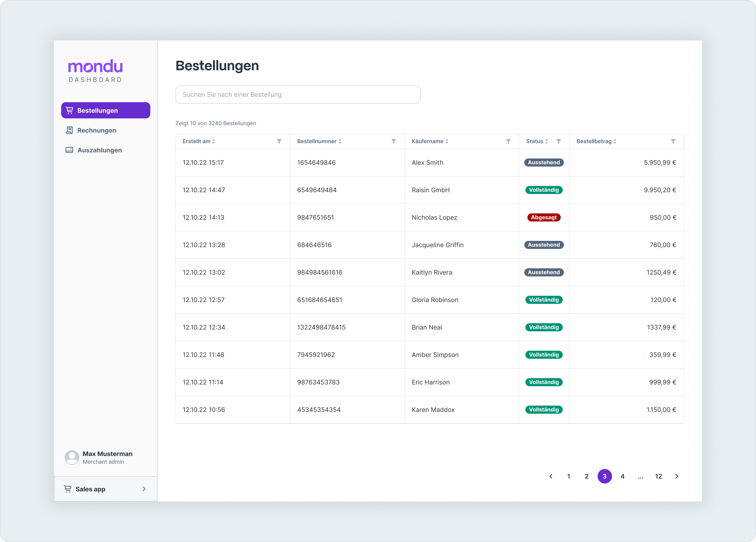Viewport: 756px width, 542px height.
Task: Click the Sales app cart icon
Action: [x=68, y=489]
